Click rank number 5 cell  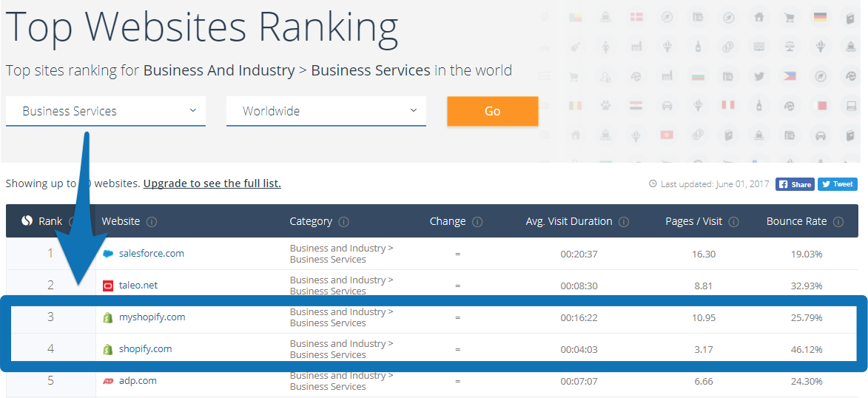(50, 381)
